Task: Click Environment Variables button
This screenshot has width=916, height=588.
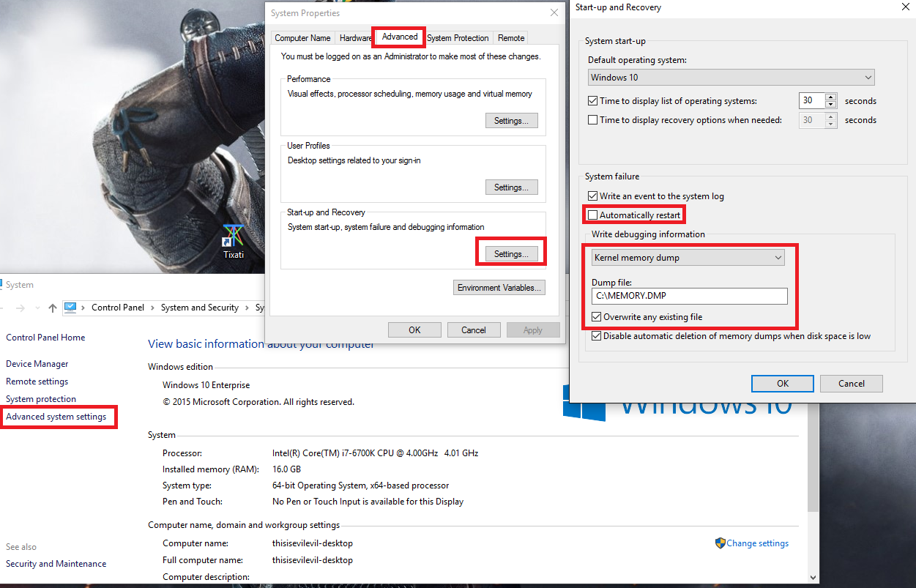Action: coord(499,288)
